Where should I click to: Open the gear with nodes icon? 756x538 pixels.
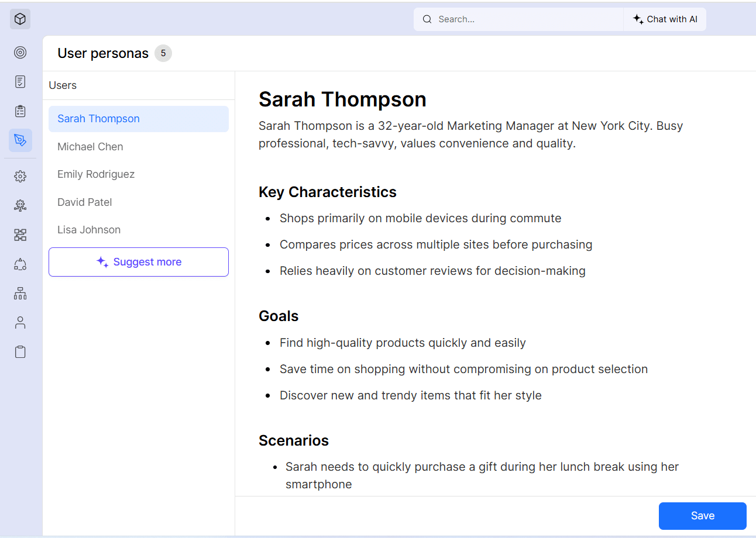pos(20,205)
